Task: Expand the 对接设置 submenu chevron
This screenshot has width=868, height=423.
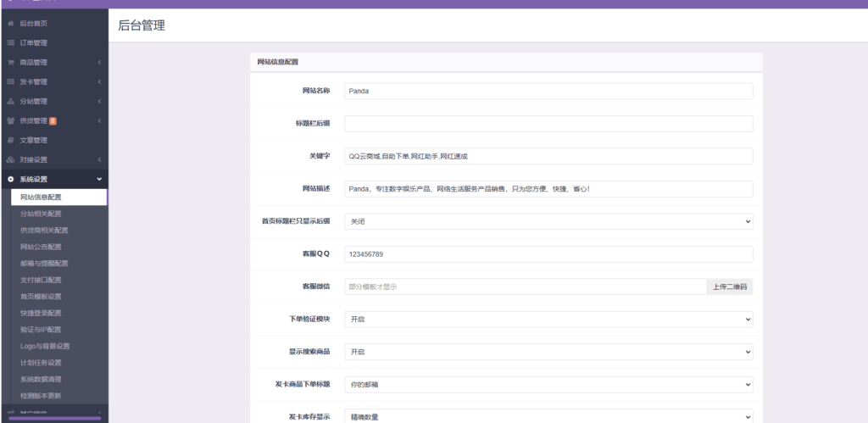Action: click(x=100, y=159)
